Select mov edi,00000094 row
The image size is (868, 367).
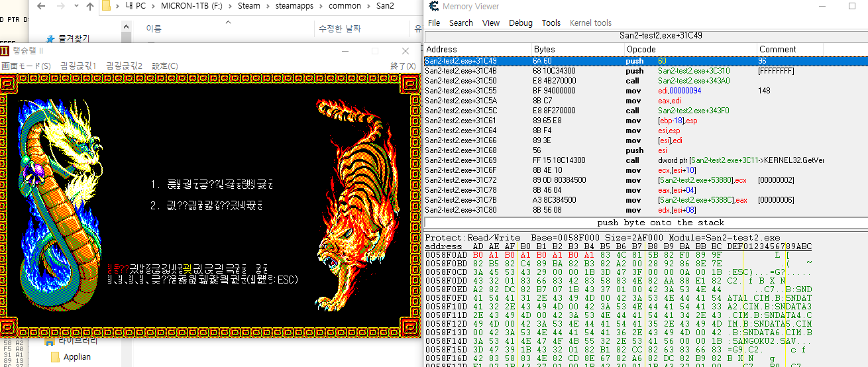(x=646, y=91)
